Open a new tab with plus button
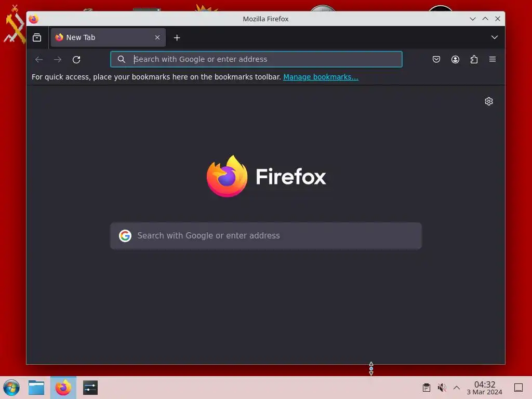The height and width of the screenshot is (399, 532). tap(177, 37)
